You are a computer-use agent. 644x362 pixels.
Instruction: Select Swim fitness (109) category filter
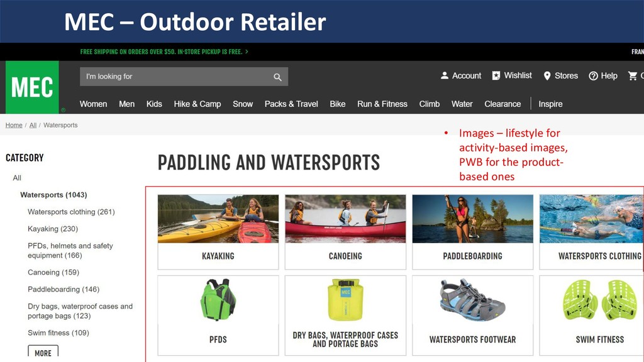click(x=58, y=333)
